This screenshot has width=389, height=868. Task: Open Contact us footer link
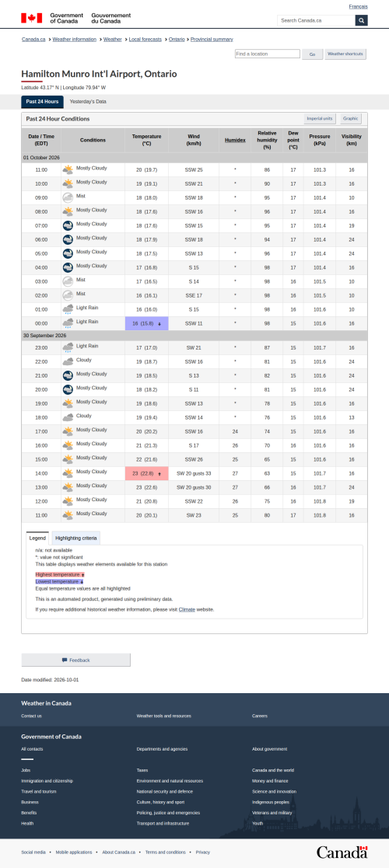coord(32,716)
